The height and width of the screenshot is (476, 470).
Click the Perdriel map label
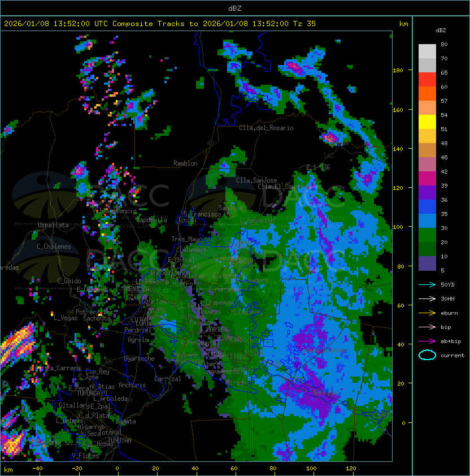point(137,330)
